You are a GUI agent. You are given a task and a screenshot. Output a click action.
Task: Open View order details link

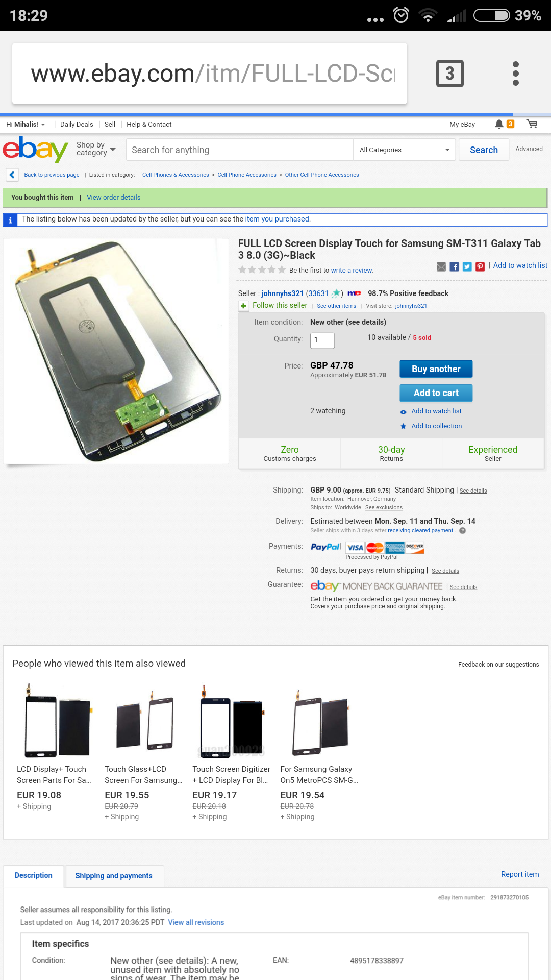click(113, 198)
